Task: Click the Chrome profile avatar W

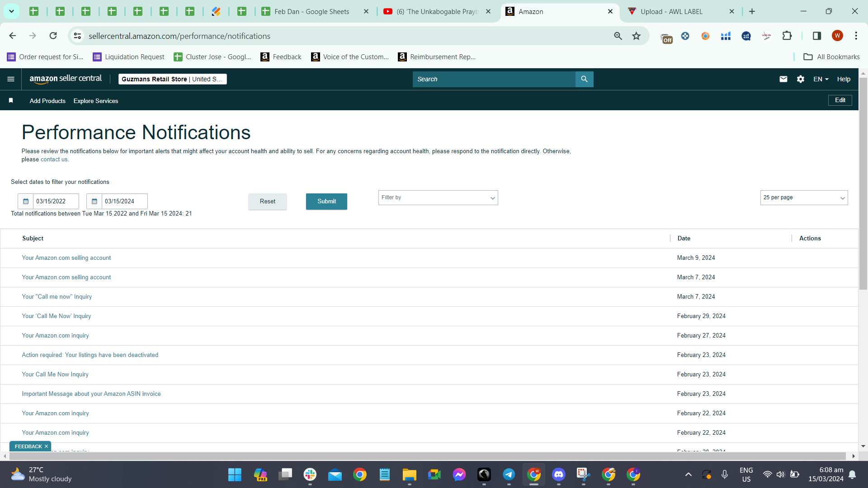Action: coord(837,36)
